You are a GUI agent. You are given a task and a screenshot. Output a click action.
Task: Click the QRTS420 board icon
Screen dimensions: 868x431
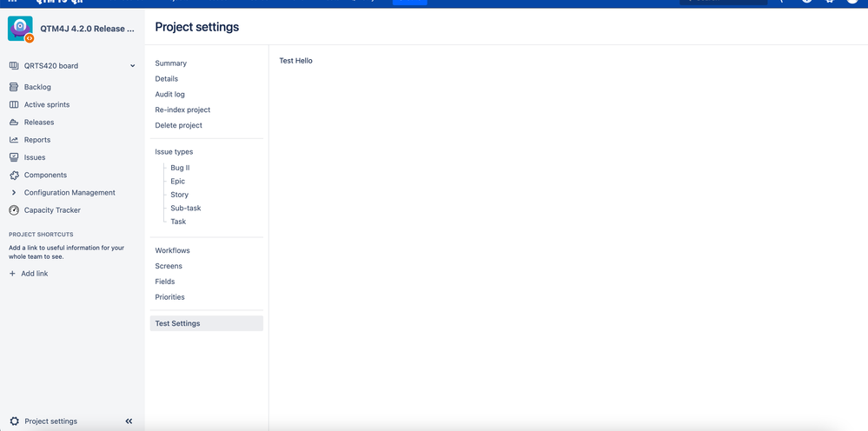point(14,66)
